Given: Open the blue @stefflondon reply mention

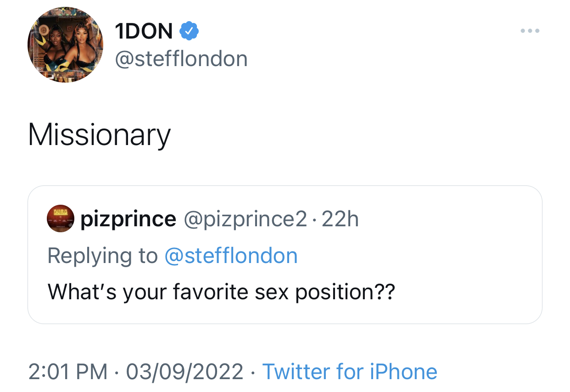Looking at the screenshot, I should coord(231,256).
